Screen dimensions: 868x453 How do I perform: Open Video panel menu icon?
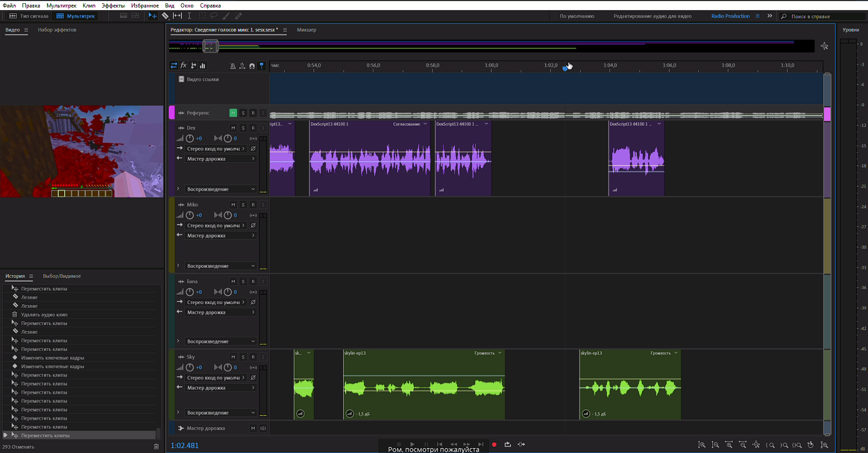(x=26, y=30)
